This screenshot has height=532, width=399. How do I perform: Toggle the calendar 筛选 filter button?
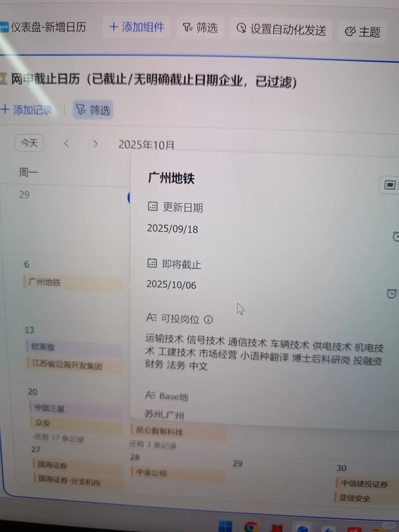tap(93, 110)
